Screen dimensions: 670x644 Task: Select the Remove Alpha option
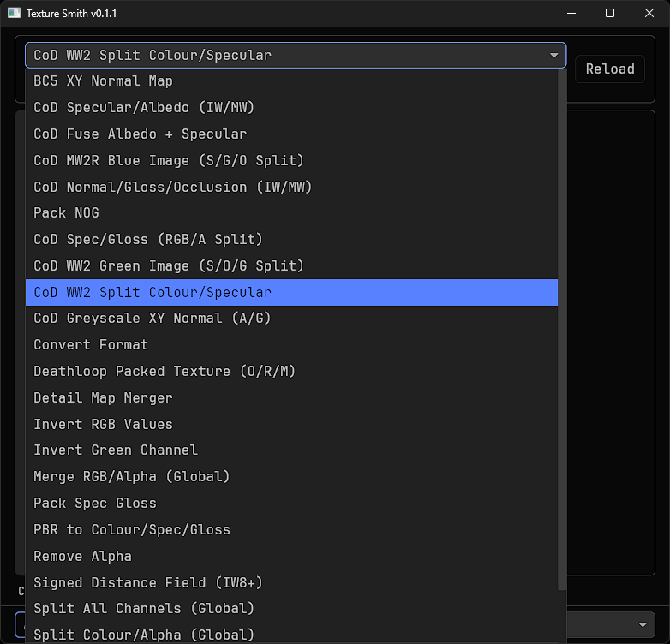291,557
